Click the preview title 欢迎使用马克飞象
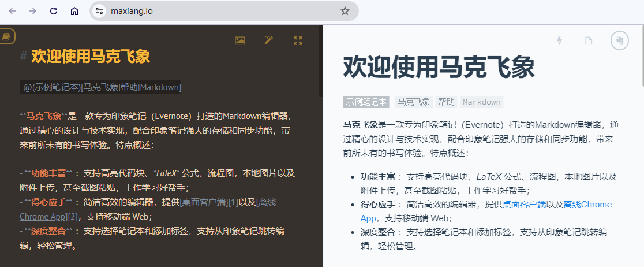The image size is (644, 267). (439, 66)
